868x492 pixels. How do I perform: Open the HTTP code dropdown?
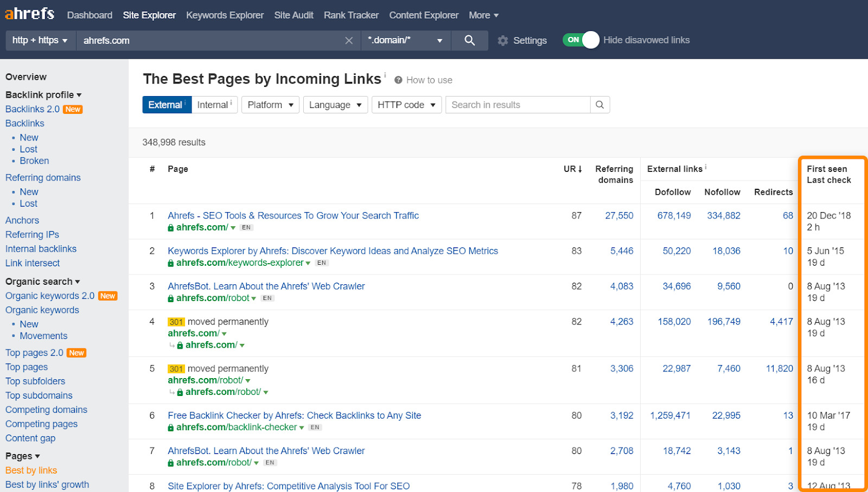pyautogui.click(x=406, y=104)
